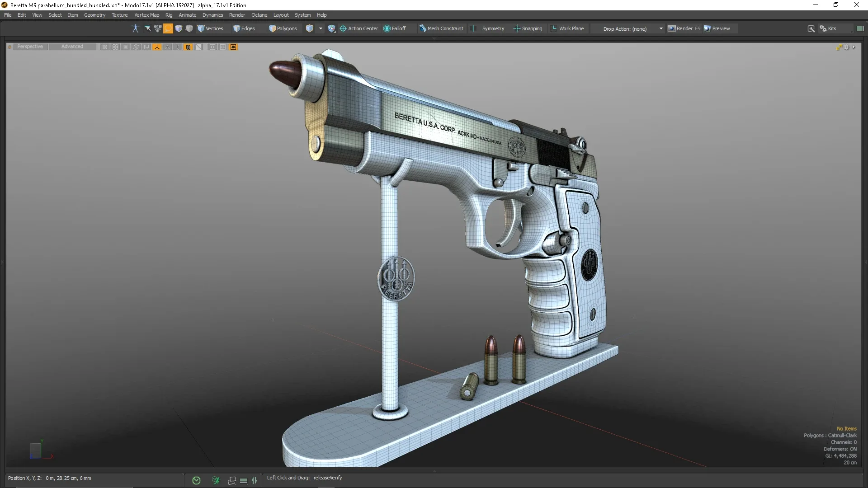
Task: Toggle the orange axis tripod viewport icon
Action: point(157,47)
